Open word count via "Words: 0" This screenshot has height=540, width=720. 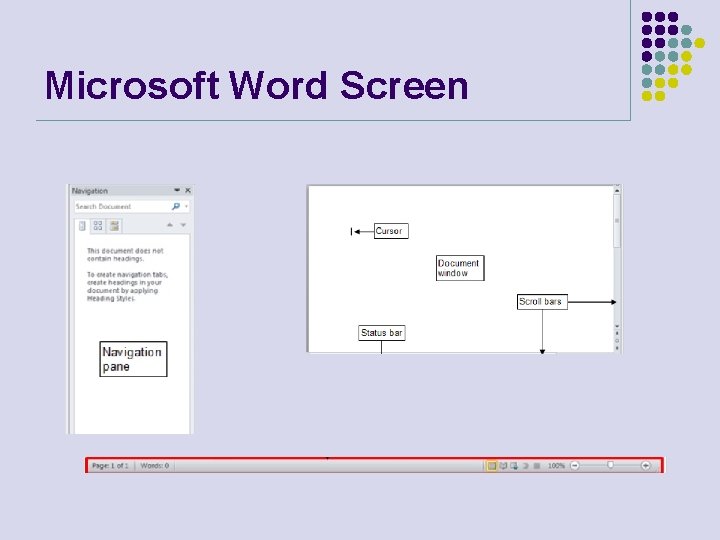point(155,466)
